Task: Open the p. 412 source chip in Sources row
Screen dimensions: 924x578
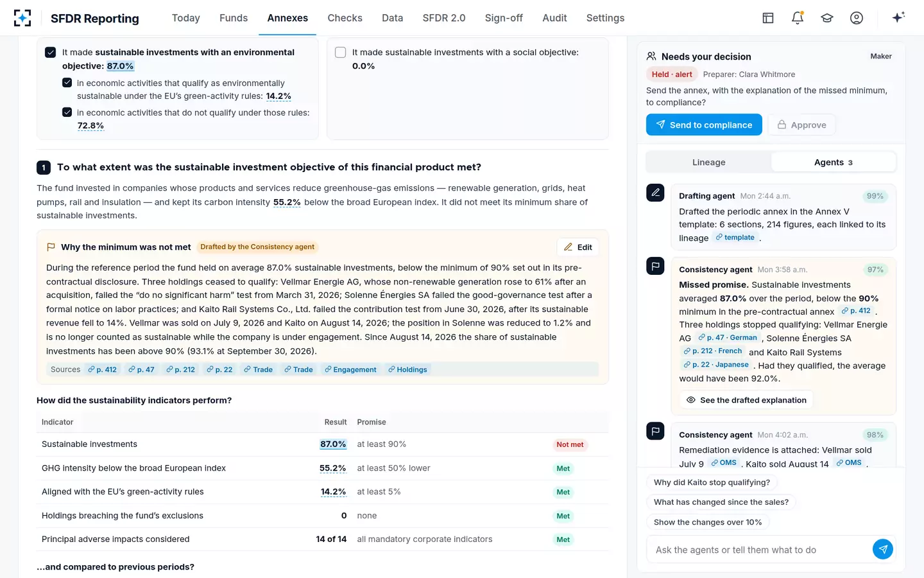Action: tap(103, 370)
